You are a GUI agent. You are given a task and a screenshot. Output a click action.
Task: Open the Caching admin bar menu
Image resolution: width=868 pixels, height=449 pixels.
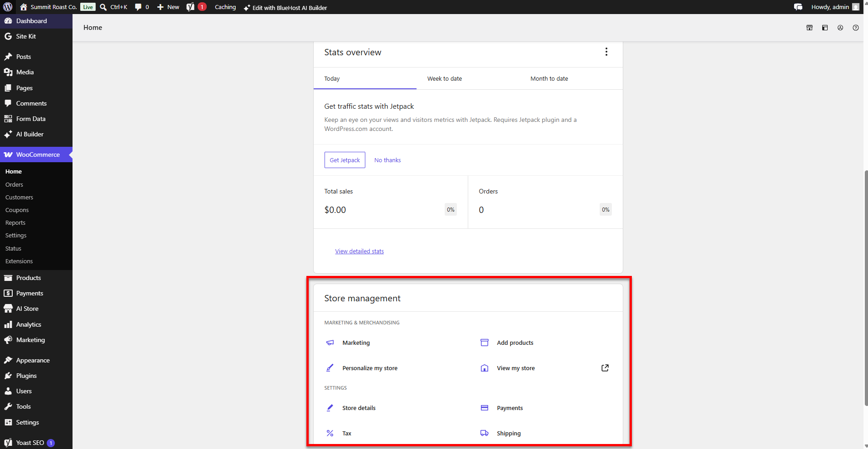[x=225, y=7]
